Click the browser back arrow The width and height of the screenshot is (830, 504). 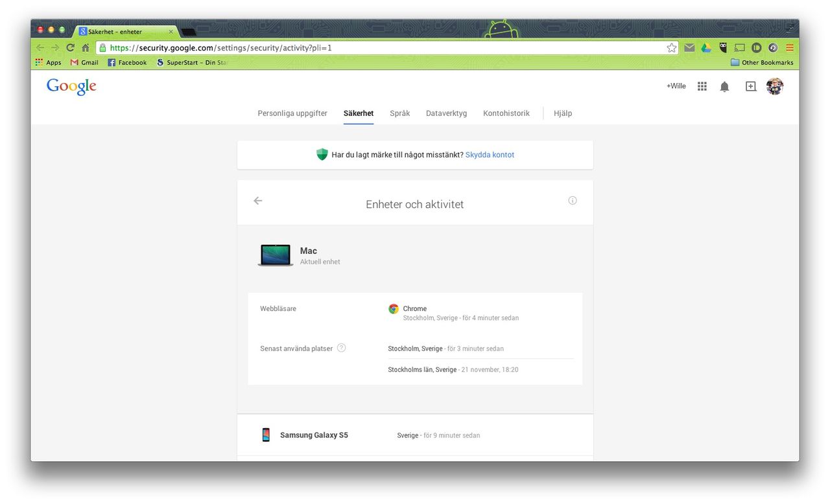40,48
